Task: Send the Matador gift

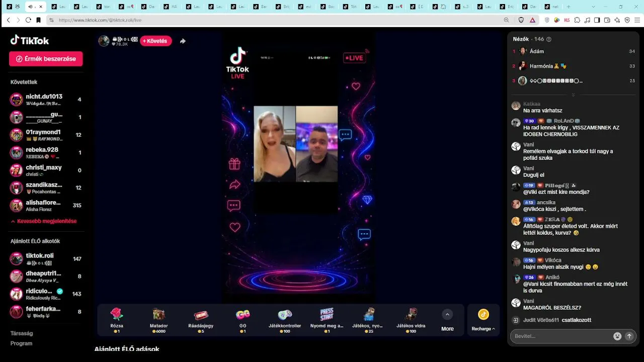Action: pyautogui.click(x=158, y=320)
